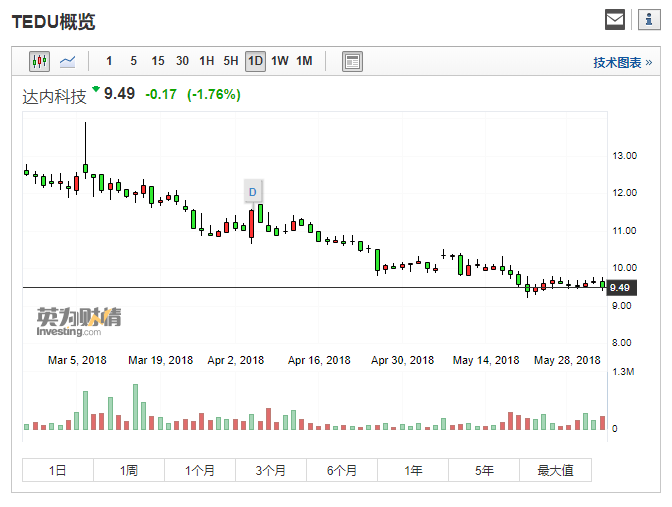Select the 5H interval
Viewport: 672px width, 507px height.
231,61
